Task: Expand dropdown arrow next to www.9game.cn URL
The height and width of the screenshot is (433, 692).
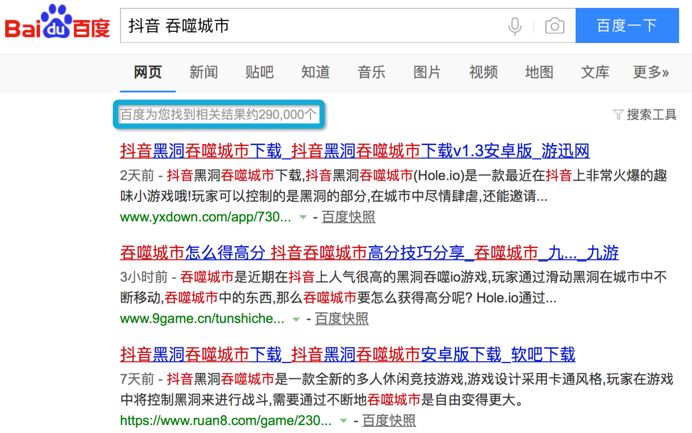Action: [296, 319]
